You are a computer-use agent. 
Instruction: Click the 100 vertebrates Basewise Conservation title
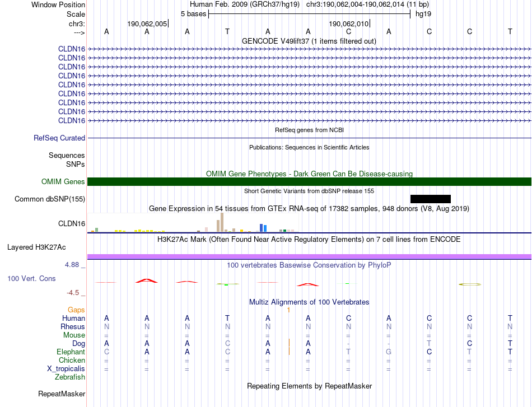coord(309,265)
